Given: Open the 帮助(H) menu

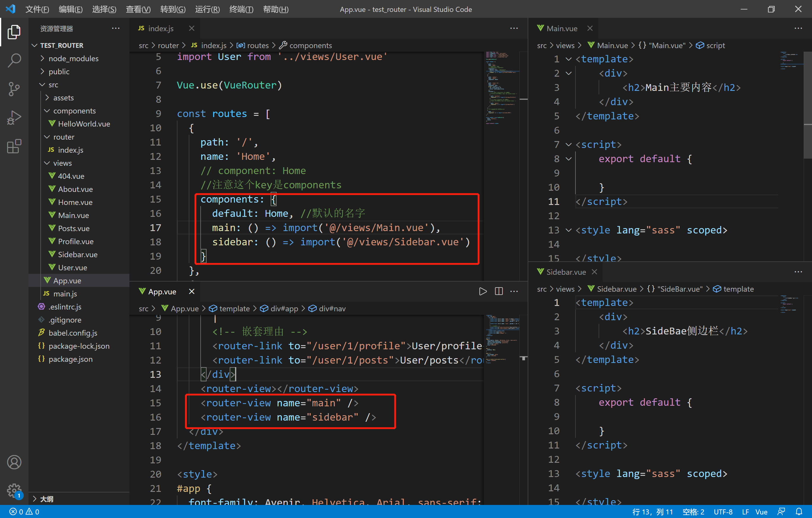Looking at the screenshot, I should coord(275,9).
